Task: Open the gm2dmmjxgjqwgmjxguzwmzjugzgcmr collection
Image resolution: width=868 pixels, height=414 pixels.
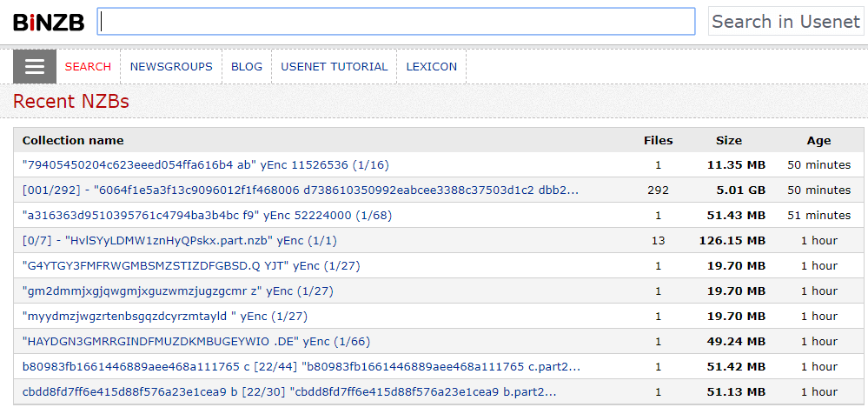Action: click(177, 290)
